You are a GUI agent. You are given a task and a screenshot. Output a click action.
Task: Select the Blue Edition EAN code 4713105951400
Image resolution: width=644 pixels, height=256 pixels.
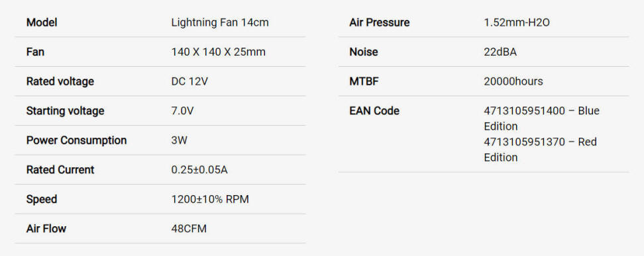coord(525,110)
